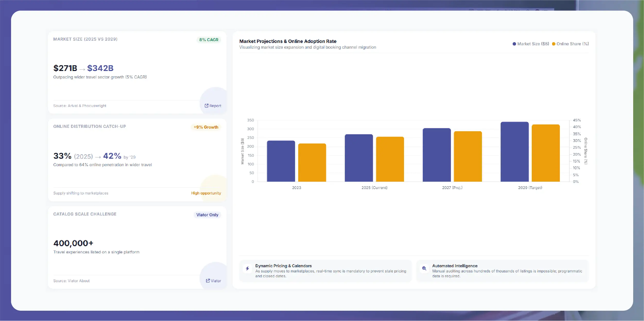644x321 pixels.
Task: Select the 2023 purple market size bar
Action: (281, 161)
